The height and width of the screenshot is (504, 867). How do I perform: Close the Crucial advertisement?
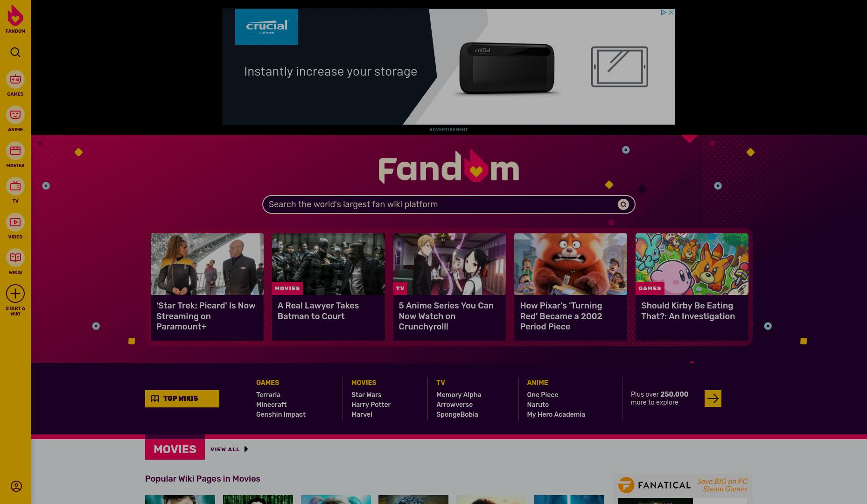(x=671, y=12)
